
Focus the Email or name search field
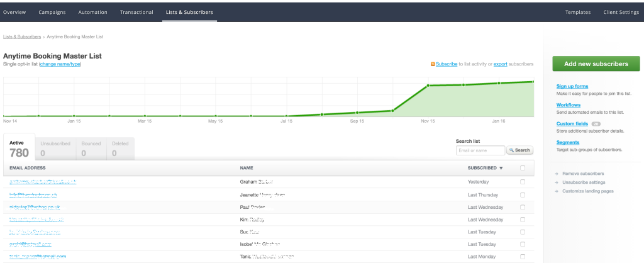click(480, 150)
